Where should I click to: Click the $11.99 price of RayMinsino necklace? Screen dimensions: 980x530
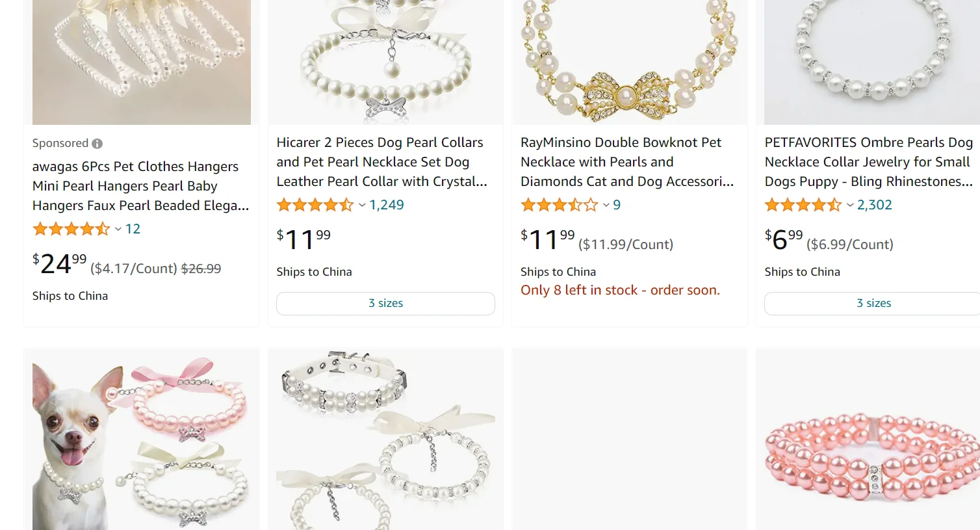coord(548,240)
